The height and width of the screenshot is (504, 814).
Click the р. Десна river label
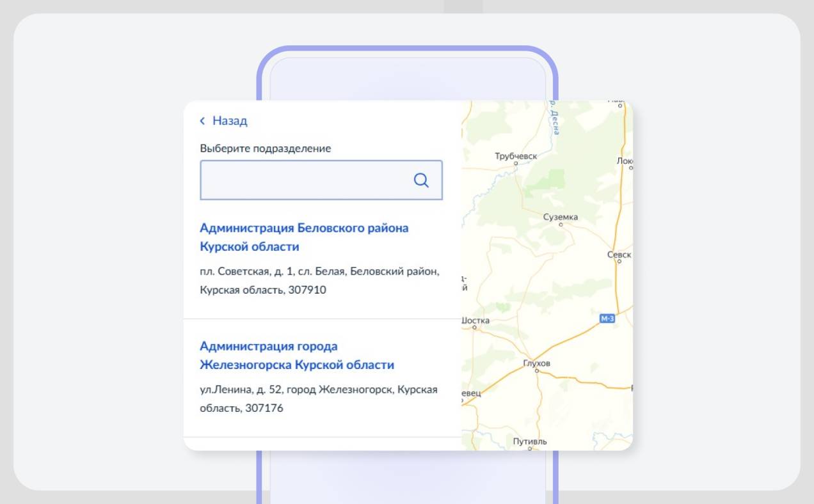point(555,118)
